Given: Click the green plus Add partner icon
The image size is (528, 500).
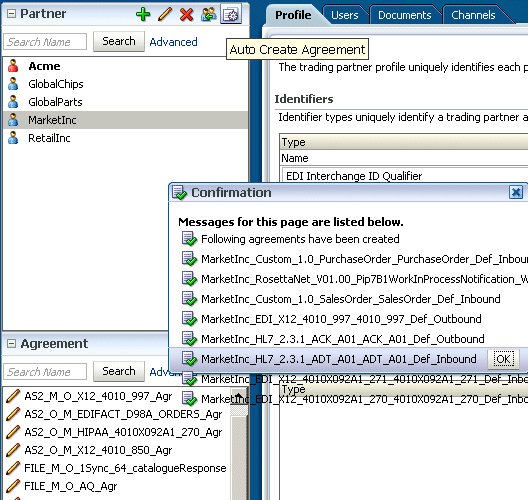Looking at the screenshot, I should click(143, 14).
